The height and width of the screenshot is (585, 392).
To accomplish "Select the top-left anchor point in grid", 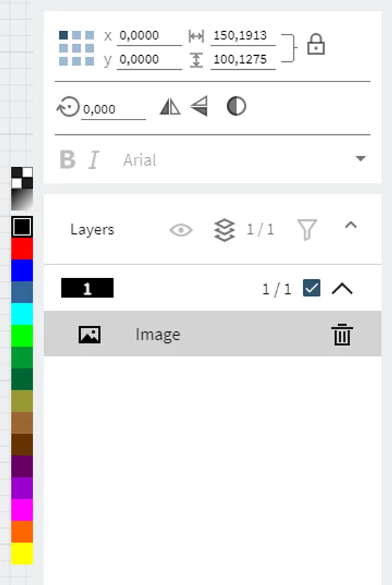I will pos(64,36).
